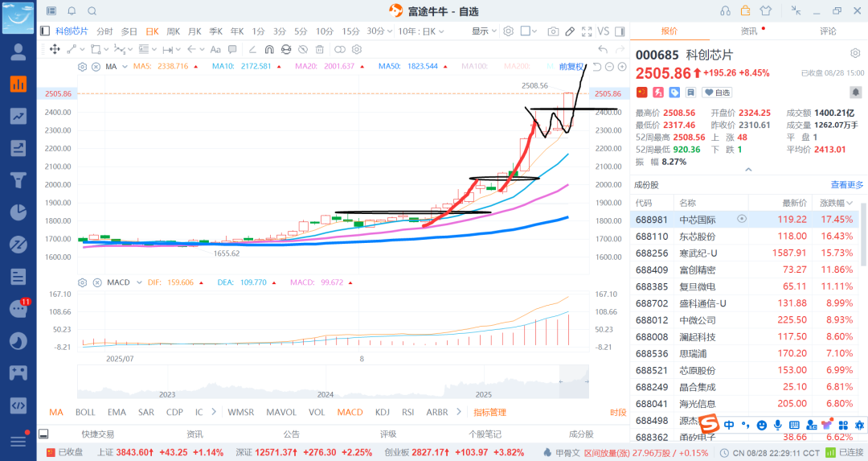Open quote panel settings gear

click(855, 53)
